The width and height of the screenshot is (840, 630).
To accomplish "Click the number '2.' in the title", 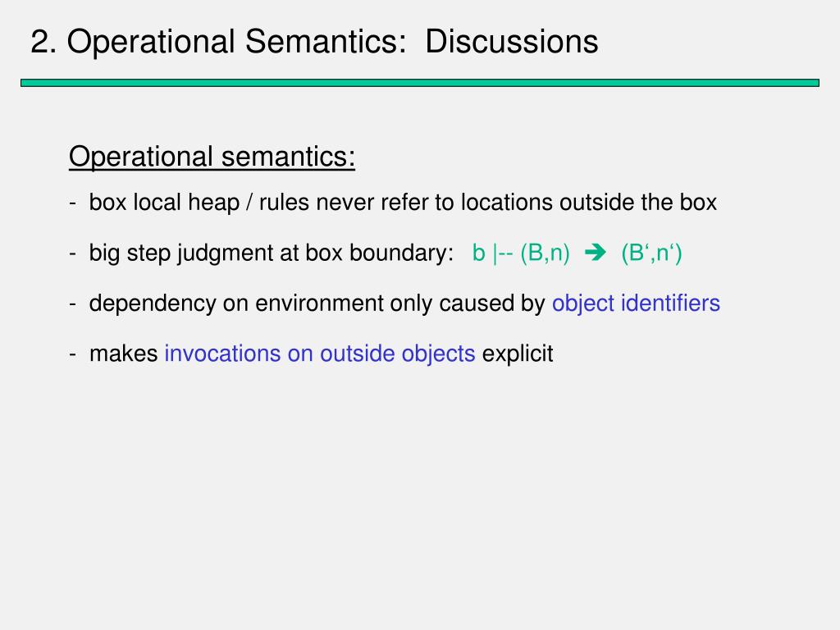I will pyautogui.click(x=43, y=42).
